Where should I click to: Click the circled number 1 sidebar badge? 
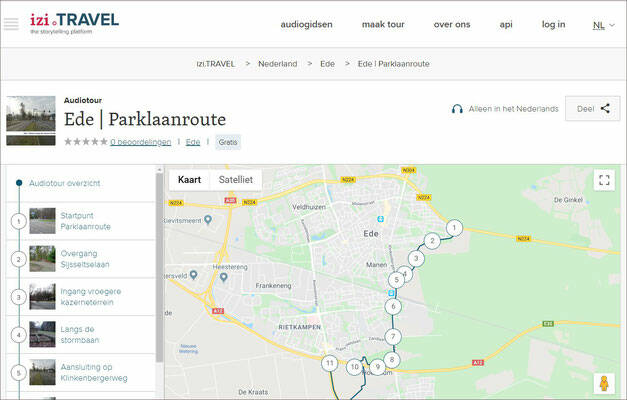click(x=18, y=221)
